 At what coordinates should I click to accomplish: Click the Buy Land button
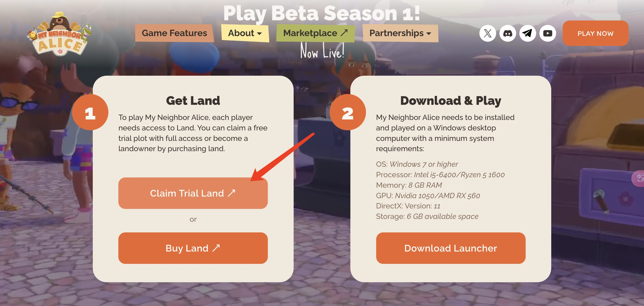click(193, 248)
